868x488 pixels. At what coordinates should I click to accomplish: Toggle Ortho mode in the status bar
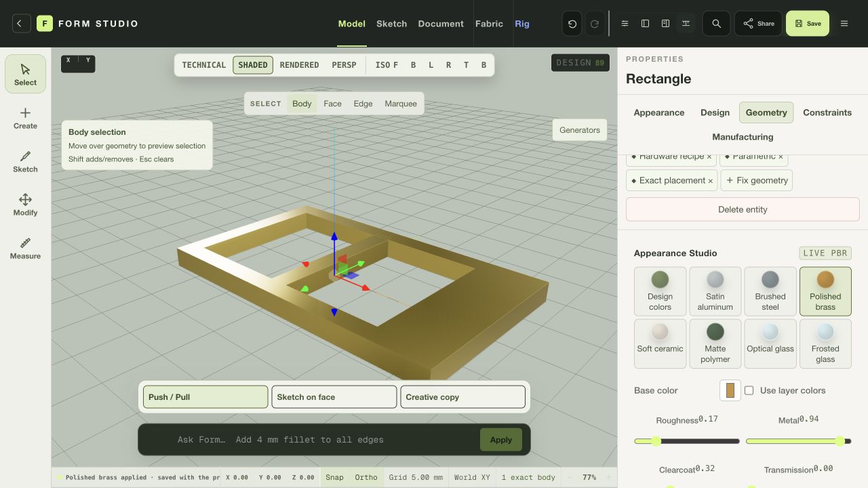pyautogui.click(x=366, y=477)
